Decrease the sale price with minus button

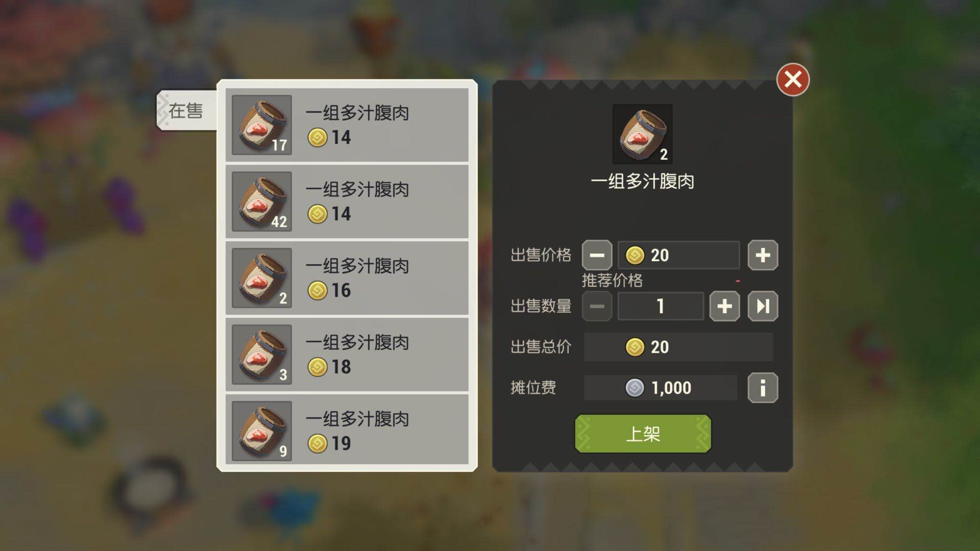(x=597, y=255)
